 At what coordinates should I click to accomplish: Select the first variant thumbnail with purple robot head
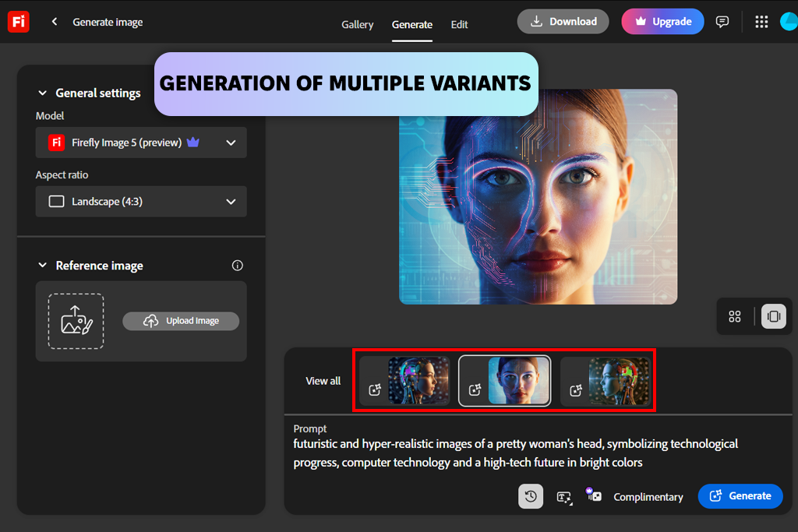click(x=418, y=380)
